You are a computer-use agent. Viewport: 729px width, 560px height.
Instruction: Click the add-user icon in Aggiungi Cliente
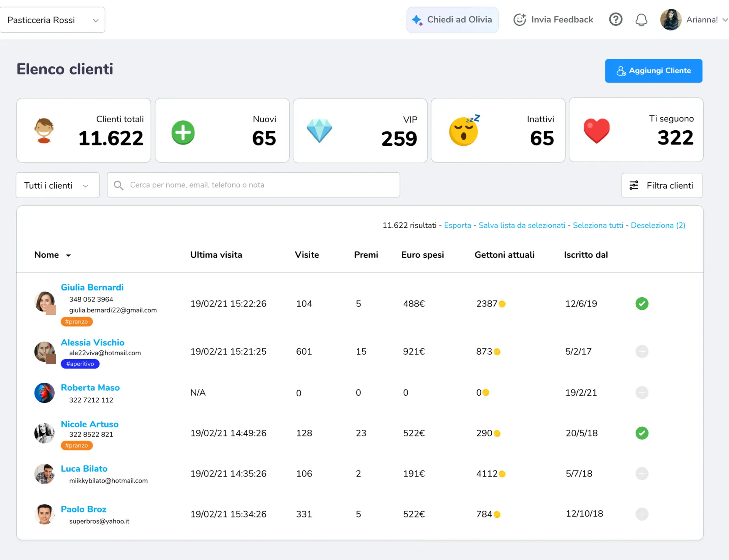point(621,71)
